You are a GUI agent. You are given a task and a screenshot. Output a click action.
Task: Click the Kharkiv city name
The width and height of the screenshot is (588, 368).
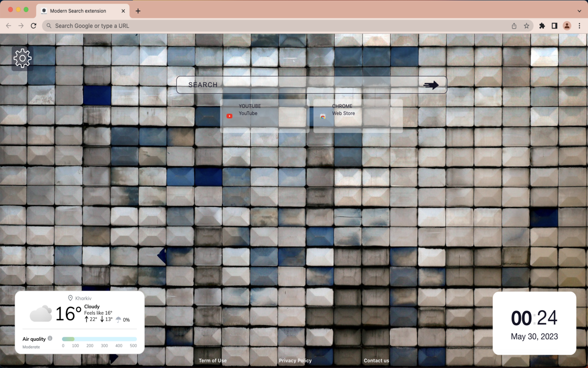83,298
